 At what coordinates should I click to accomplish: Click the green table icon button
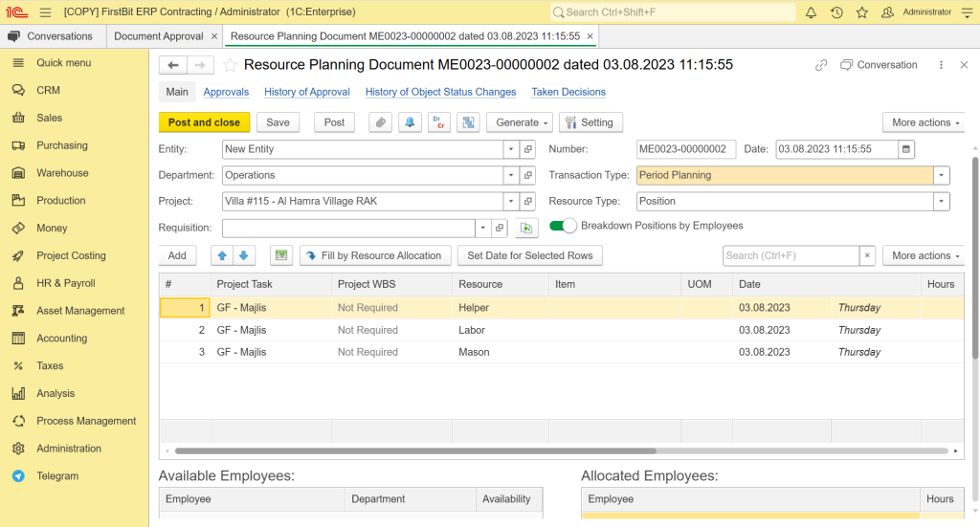pyautogui.click(x=281, y=255)
